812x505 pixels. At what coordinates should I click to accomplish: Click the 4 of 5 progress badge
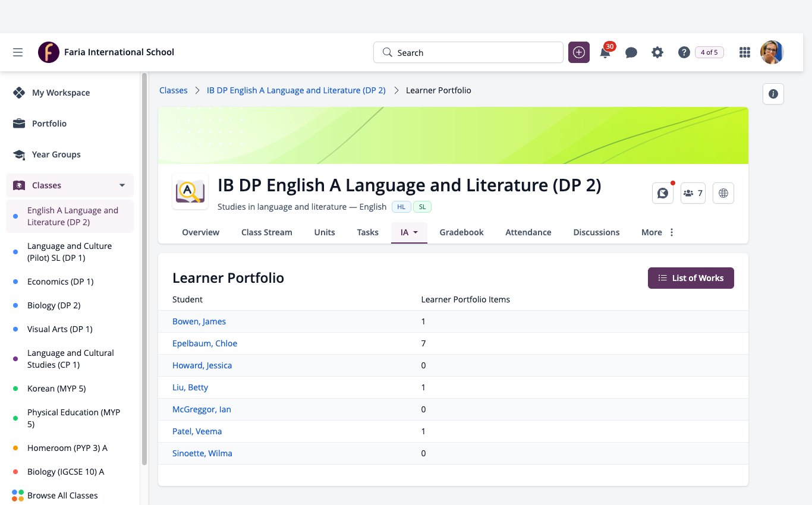(x=709, y=52)
